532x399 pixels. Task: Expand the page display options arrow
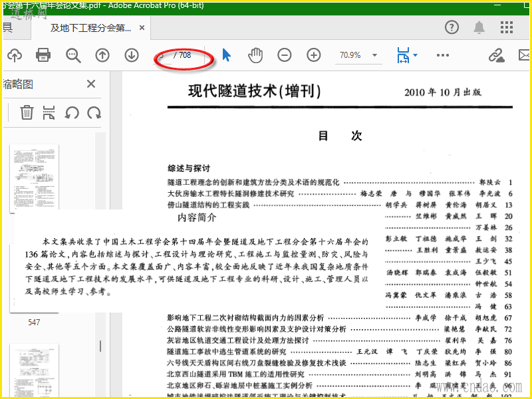tap(415, 55)
